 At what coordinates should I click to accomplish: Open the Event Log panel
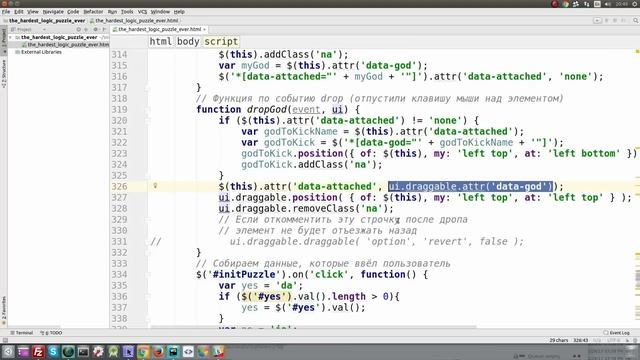pyautogui.click(x=617, y=333)
